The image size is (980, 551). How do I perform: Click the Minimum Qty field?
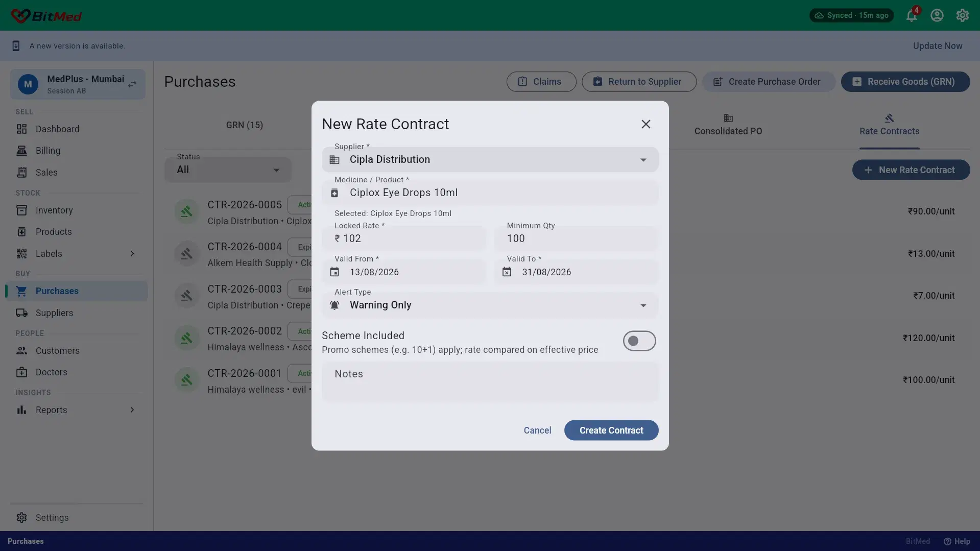[x=576, y=238]
